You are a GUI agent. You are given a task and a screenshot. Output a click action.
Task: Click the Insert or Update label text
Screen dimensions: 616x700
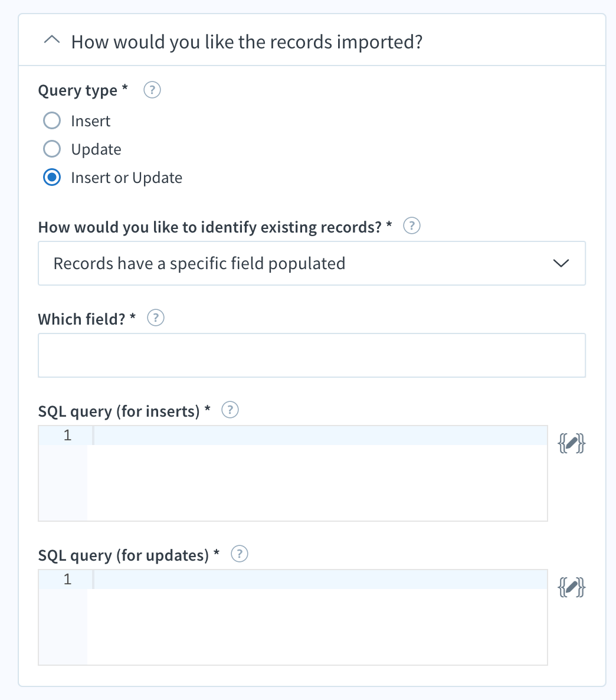click(x=126, y=178)
